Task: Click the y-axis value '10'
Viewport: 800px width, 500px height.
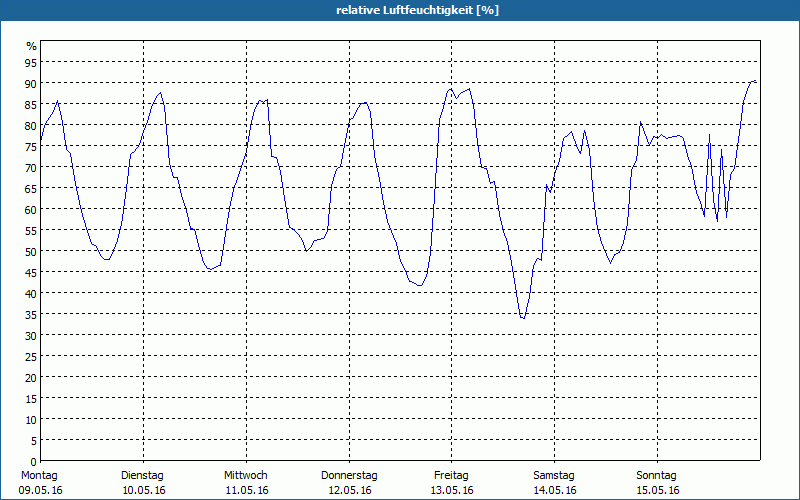Action: [31, 420]
